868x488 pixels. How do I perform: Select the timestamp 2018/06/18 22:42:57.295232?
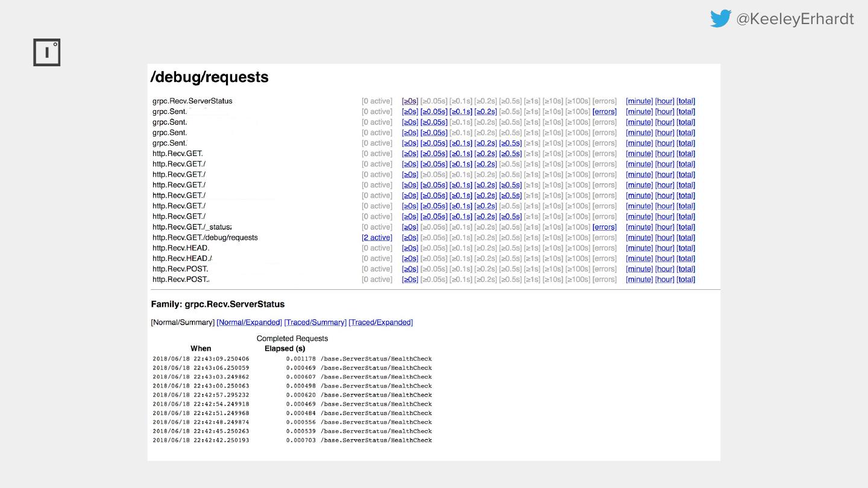(x=201, y=395)
